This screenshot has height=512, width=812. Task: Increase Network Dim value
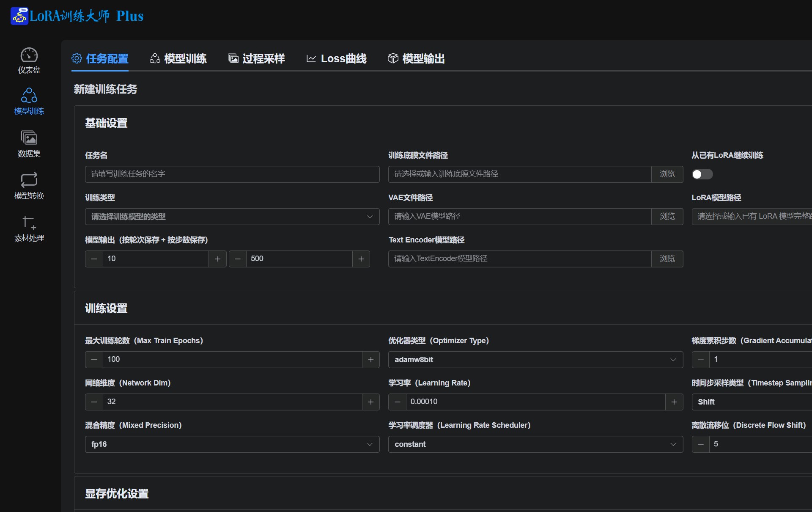click(x=371, y=402)
